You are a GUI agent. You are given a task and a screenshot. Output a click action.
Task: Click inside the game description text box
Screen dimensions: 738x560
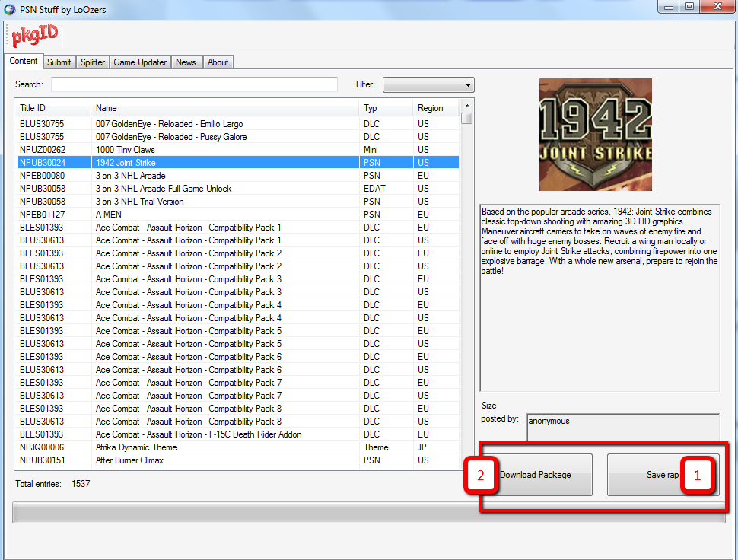point(600,298)
